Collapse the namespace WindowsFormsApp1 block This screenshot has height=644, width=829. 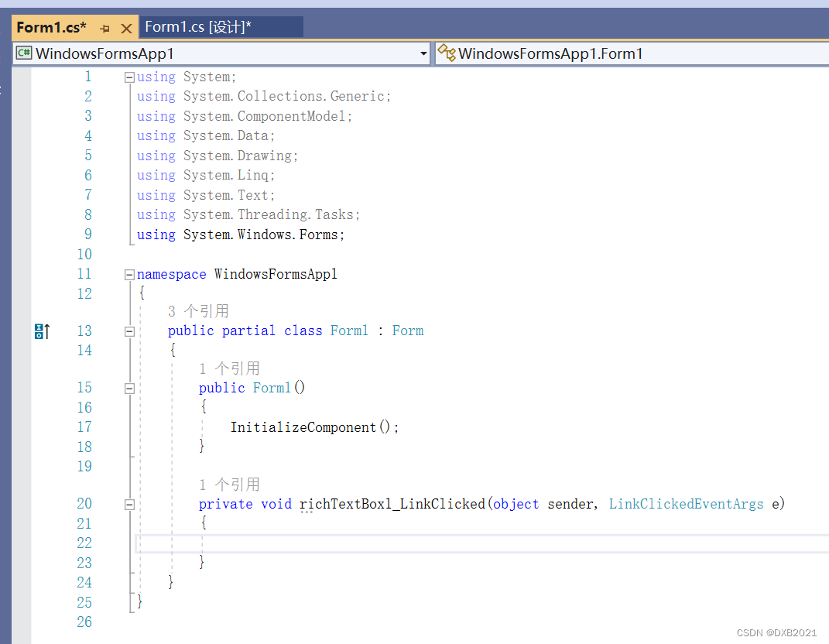pyautogui.click(x=129, y=275)
